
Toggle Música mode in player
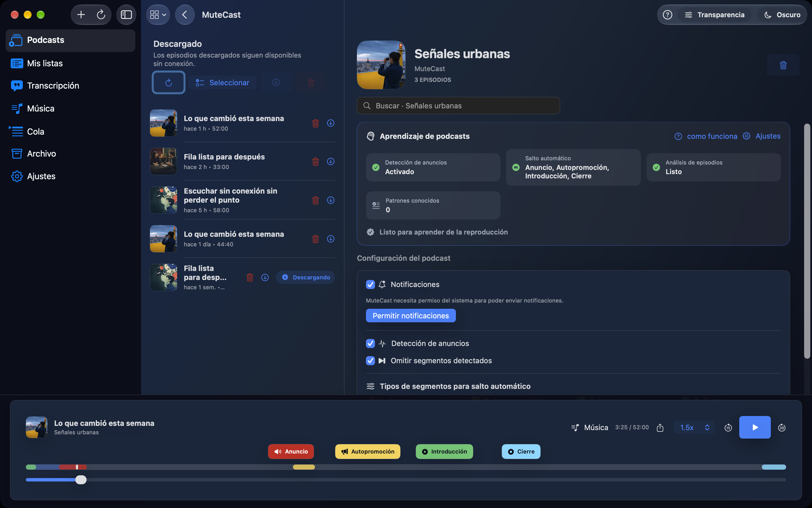pyautogui.click(x=590, y=427)
